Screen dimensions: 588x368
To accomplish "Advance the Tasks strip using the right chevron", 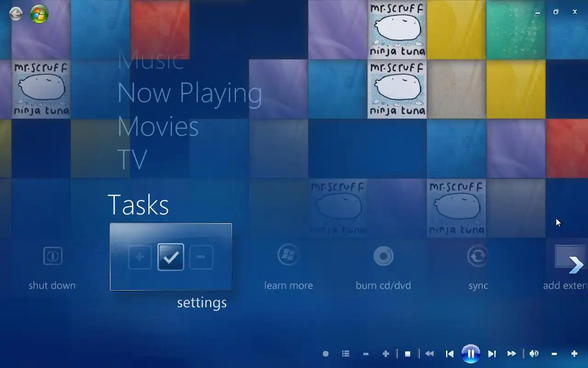I will click(x=576, y=264).
